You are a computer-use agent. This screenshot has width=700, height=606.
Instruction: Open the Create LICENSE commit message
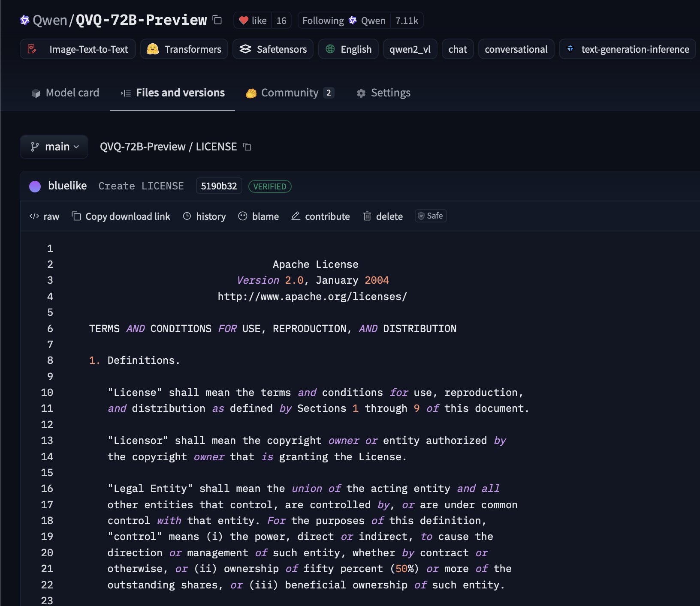pyautogui.click(x=141, y=186)
